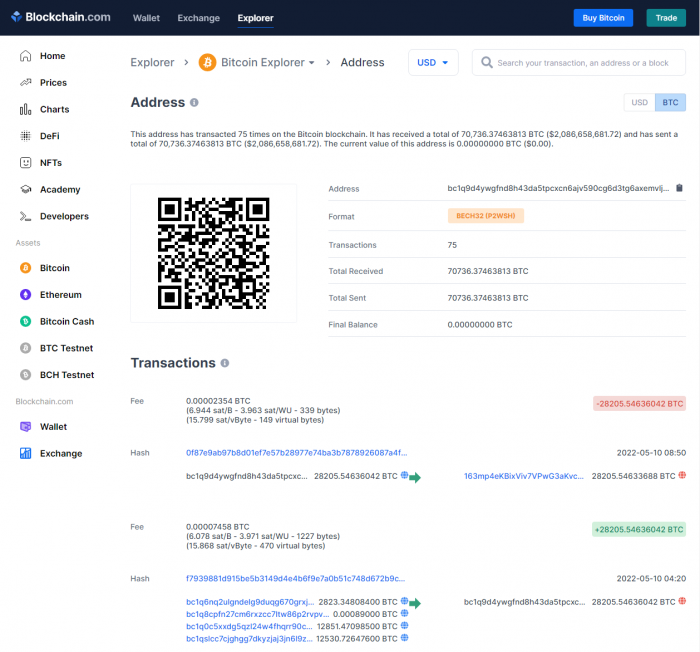Open input address bc1q6nq2ulgndelg9duqg670grxj...
This screenshot has height=652, width=700.
coord(250,602)
